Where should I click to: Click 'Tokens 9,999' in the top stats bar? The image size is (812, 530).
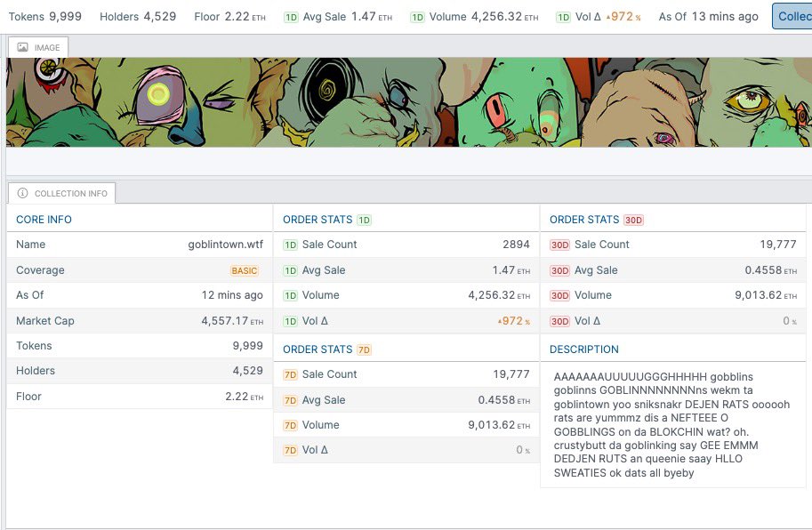tap(45, 17)
